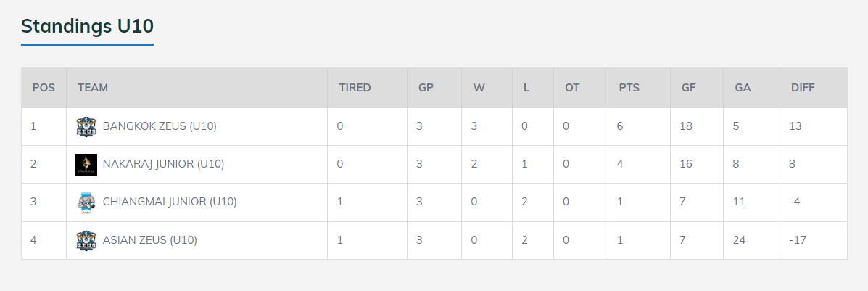The height and width of the screenshot is (291, 868).
Task: Sort standings by the POS column header
Action: click(44, 88)
